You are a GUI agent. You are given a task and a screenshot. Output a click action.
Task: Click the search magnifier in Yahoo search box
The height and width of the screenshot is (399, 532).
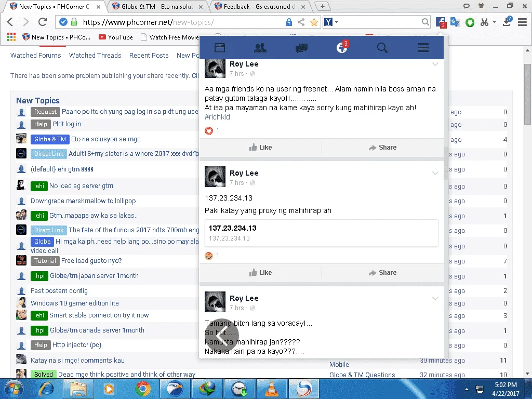pyautogui.click(x=425, y=22)
